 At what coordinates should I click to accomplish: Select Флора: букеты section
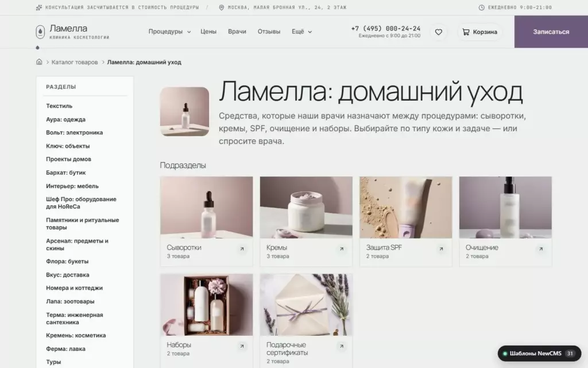tap(67, 262)
